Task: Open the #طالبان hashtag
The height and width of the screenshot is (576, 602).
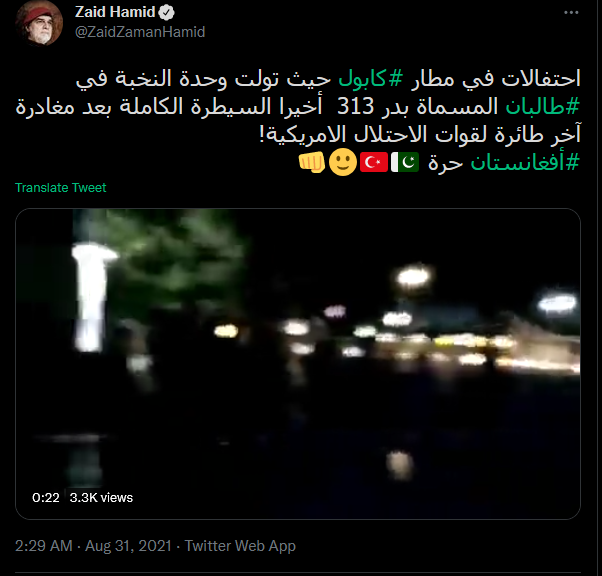Action: pos(542,107)
